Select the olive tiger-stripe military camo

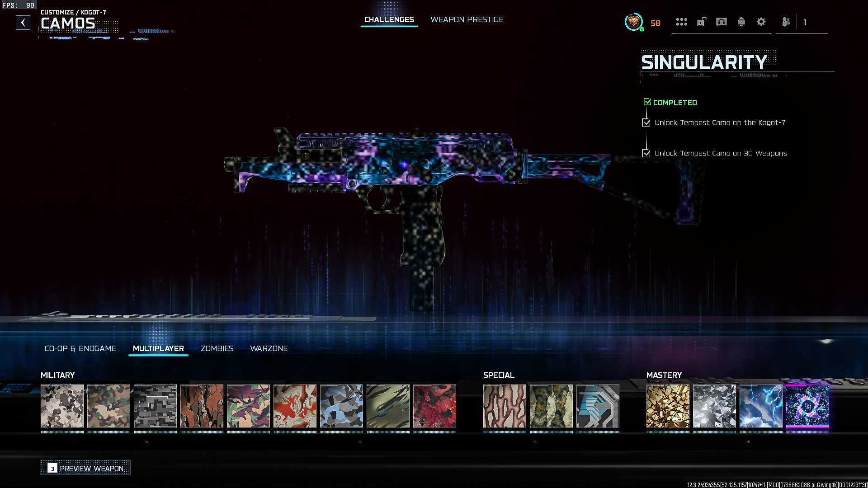388,406
